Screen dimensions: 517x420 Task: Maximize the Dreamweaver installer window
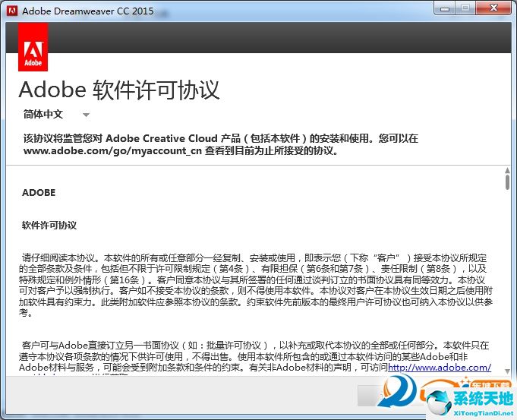pyautogui.click(x=465, y=8)
